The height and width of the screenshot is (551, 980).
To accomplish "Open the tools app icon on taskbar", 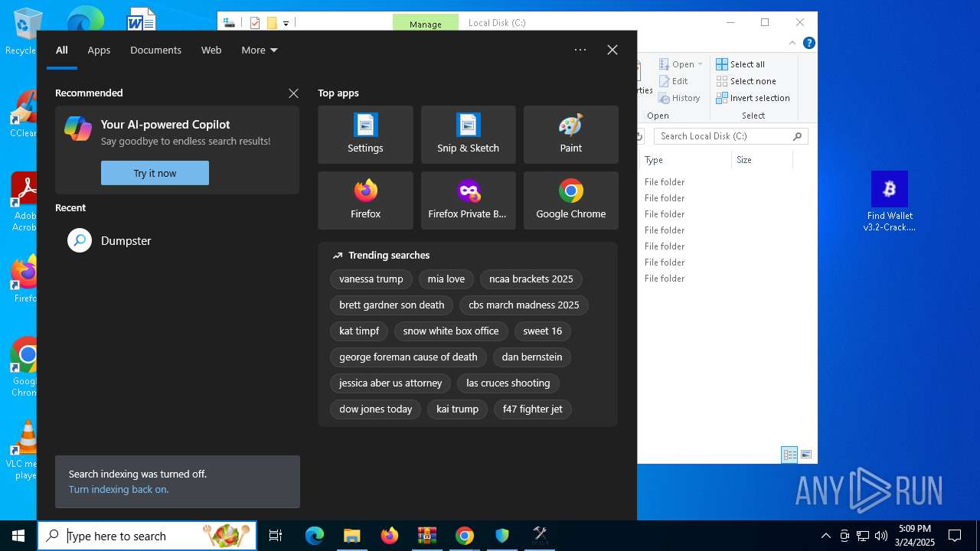I will [x=539, y=536].
